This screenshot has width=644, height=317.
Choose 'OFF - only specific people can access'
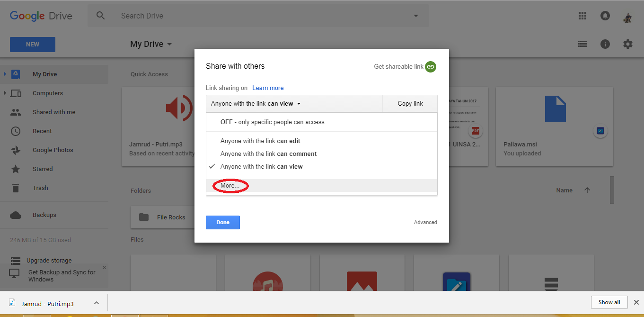[x=273, y=122]
